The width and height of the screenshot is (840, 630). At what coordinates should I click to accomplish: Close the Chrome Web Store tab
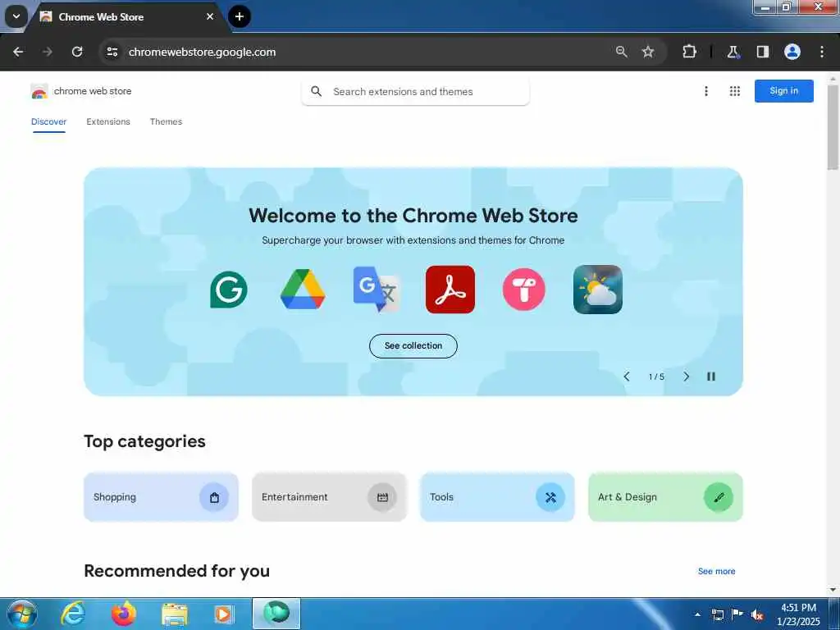(210, 16)
